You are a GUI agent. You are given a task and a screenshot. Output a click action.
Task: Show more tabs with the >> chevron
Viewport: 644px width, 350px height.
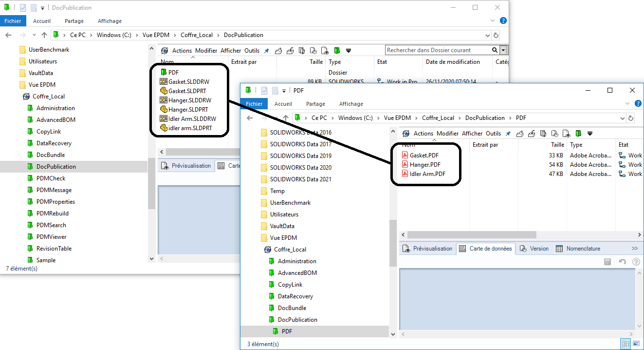pos(635,249)
